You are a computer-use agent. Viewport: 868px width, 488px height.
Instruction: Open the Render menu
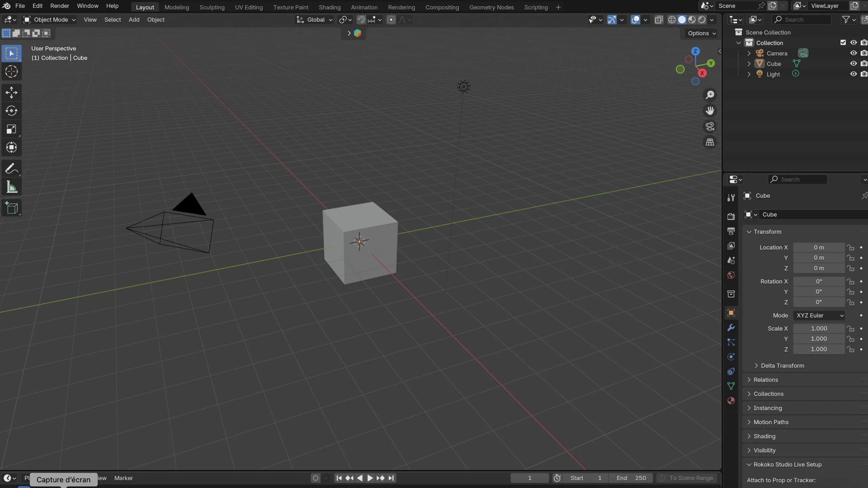tap(60, 6)
